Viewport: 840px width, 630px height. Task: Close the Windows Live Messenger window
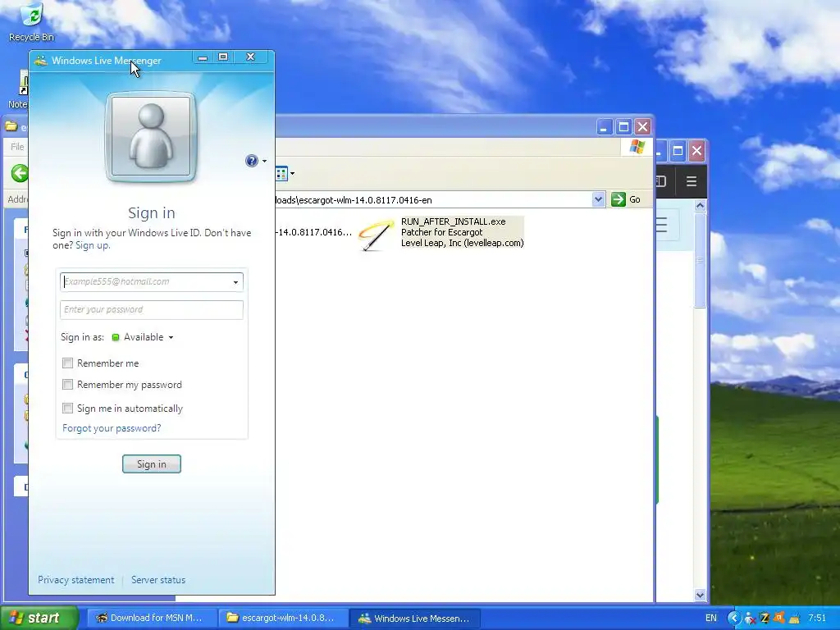(250, 57)
